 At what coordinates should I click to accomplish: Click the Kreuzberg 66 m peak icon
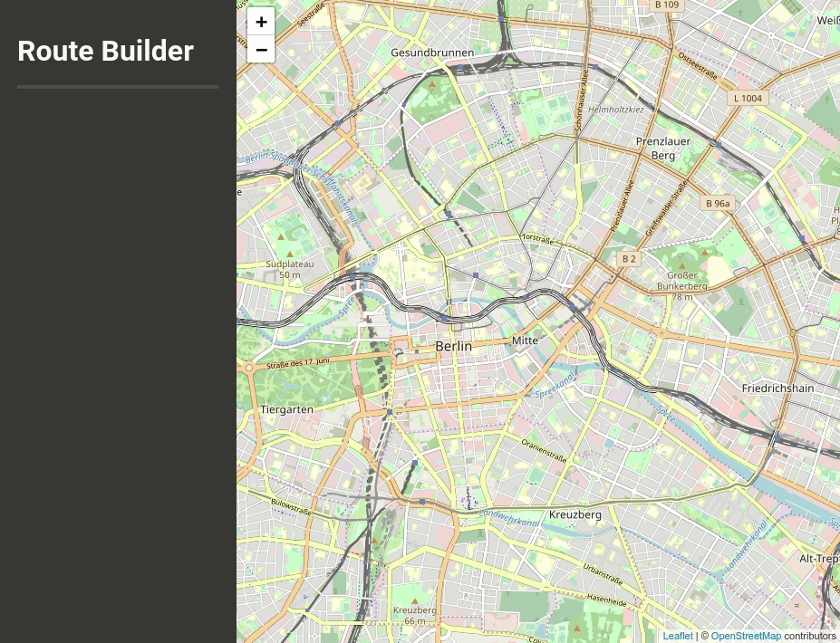[415, 601]
